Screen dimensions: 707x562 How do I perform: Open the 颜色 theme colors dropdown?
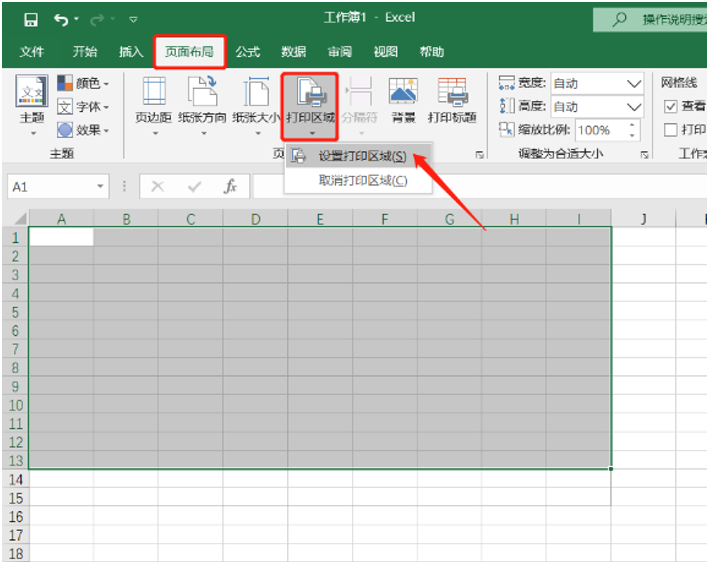pos(83,83)
